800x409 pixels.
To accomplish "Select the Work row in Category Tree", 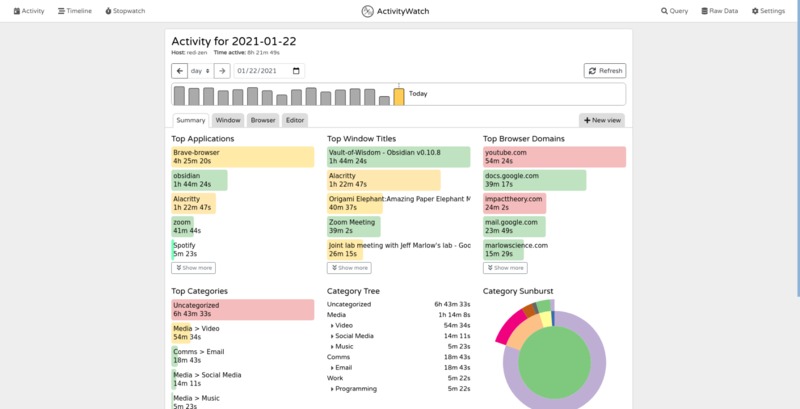I will [x=398, y=378].
